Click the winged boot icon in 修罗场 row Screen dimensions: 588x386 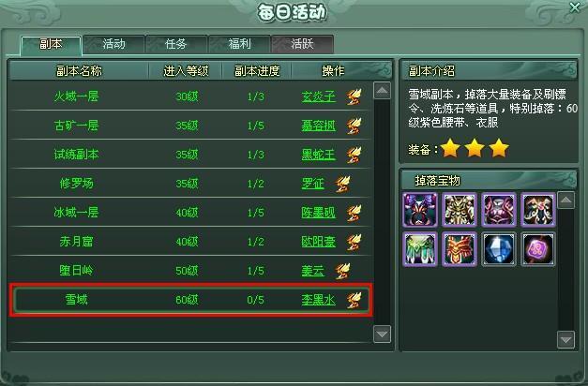(x=342, y=184)
